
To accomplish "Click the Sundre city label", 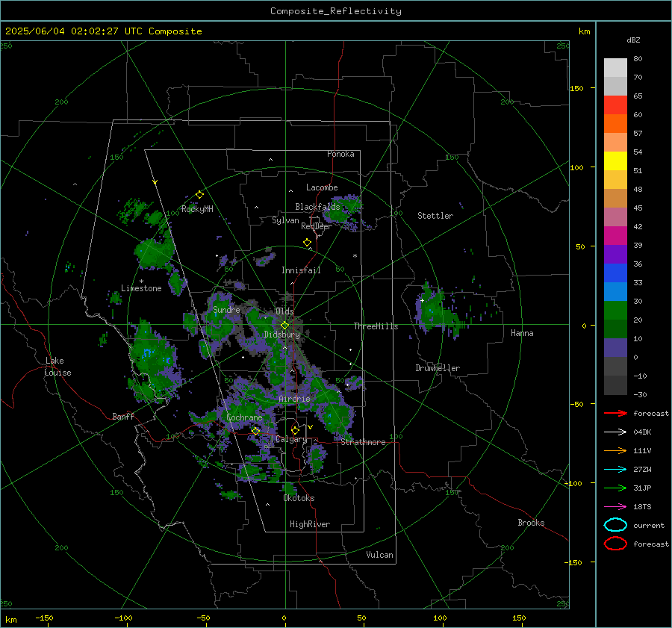I will coord(226,309).
